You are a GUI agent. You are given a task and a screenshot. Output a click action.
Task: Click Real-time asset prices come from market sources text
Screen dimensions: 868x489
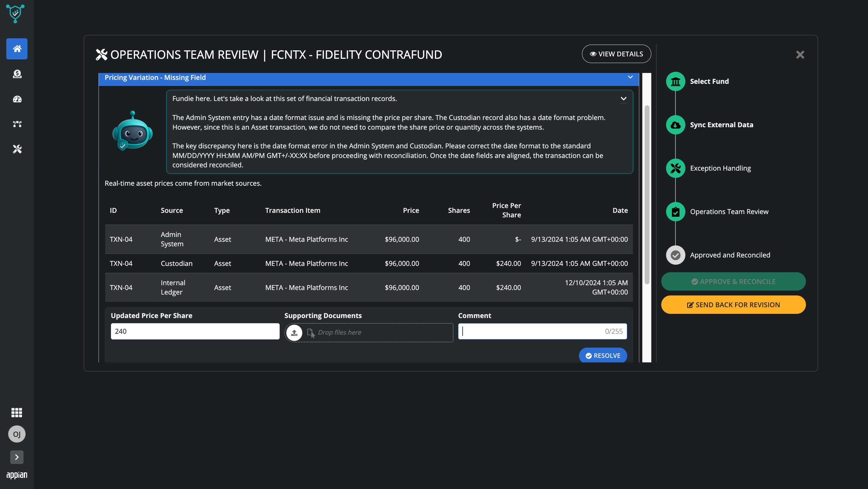pyautogui.click(x=183, y=183)
